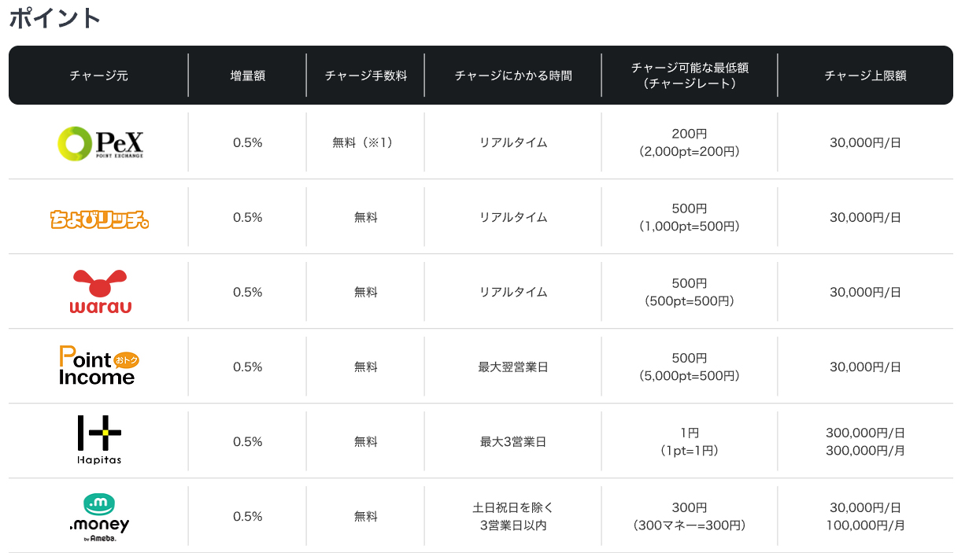This screenshot has height=553, width=980.
Task: Click the 増量額 column header
Action: pyautogui.click(x=247, y=76)
